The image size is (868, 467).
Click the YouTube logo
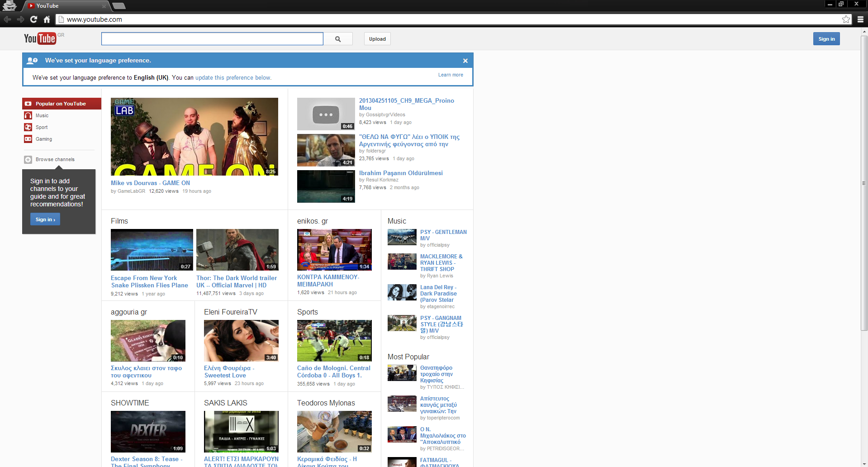(40, 38)
